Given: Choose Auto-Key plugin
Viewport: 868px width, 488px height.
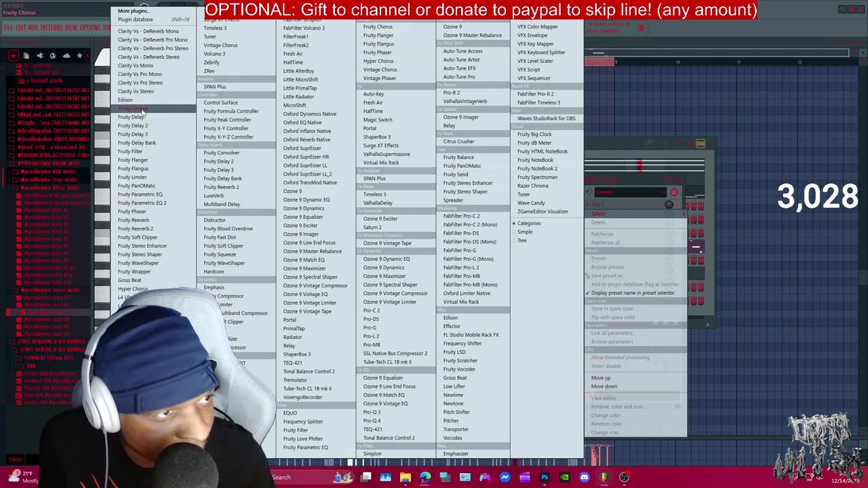Looking at the screenshot, I should coord(374,94).
